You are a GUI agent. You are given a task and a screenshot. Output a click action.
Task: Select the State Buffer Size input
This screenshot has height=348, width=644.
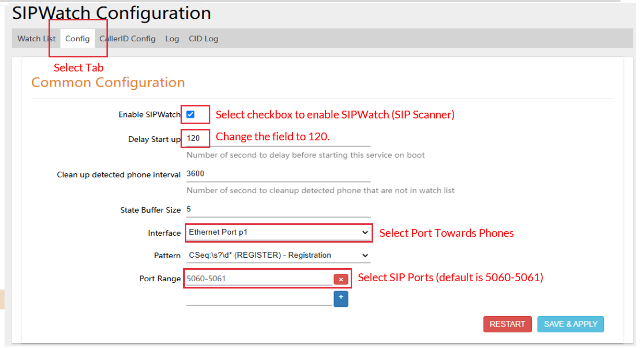pyautogui.click(x=278, y=209)
